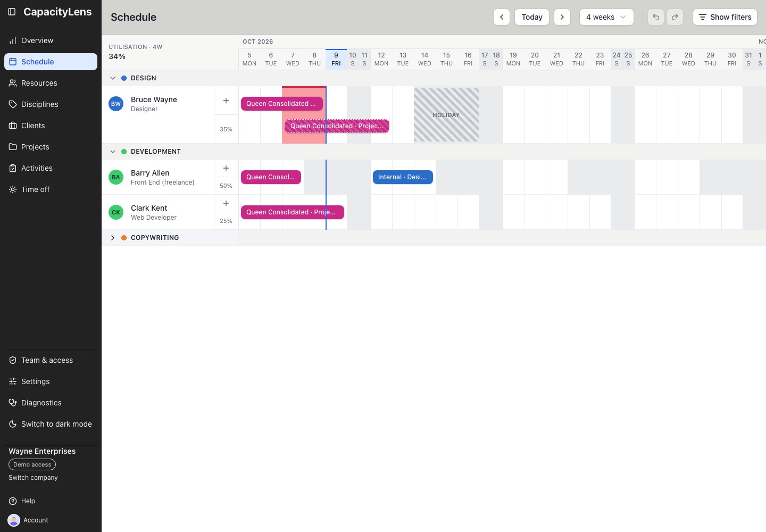Click the Switch company link
Image resolution: width=766 pixels, height=532 pixels.
(x=33, y=478)
